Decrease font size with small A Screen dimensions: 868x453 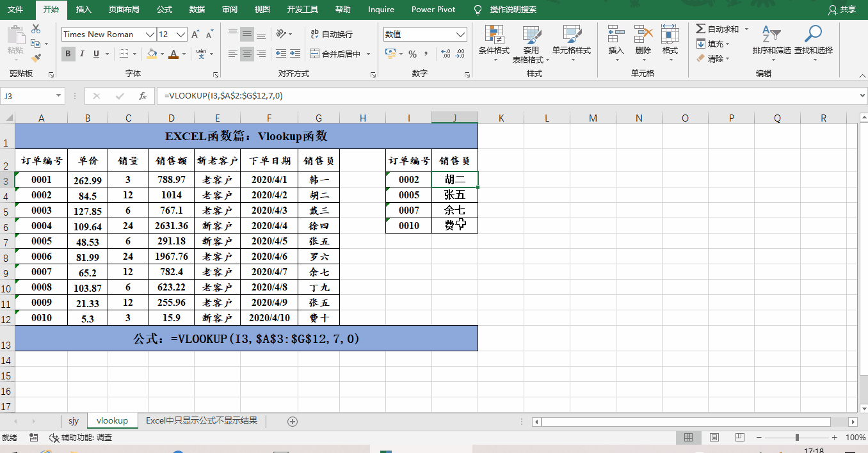coord(211,34)
